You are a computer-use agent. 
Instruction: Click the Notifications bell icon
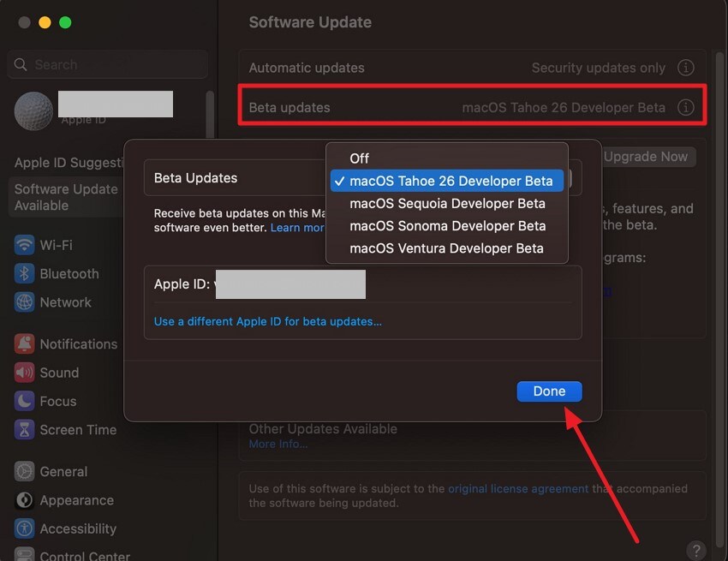tap(24, 343)
